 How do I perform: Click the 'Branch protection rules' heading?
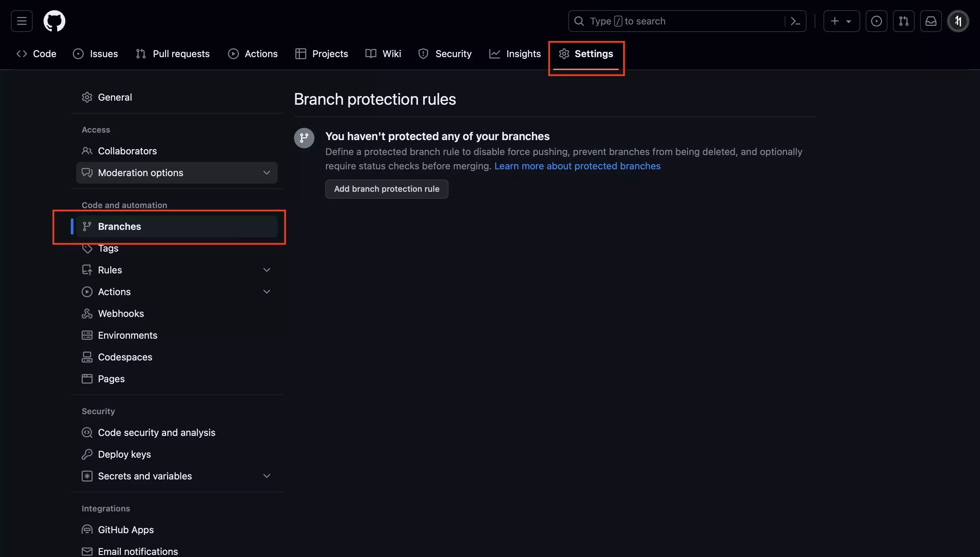(x=375, y=99)
